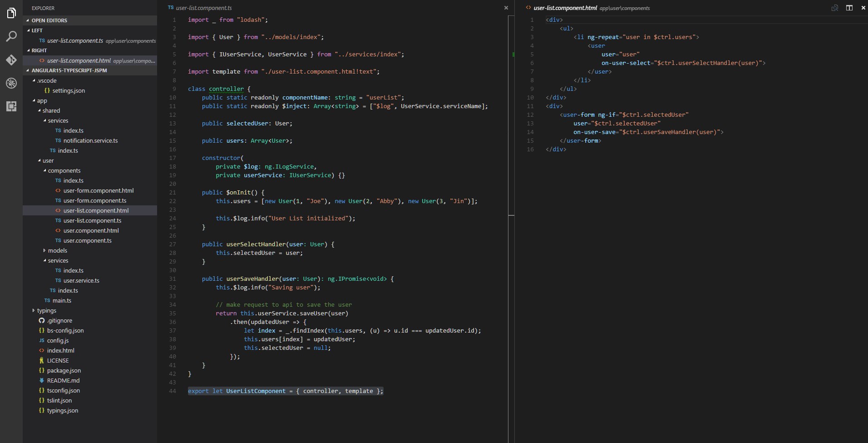Open the Explorer view in activity bar
Image resolution: width=868 pixels, height=443 pixels.
point(11,13)
